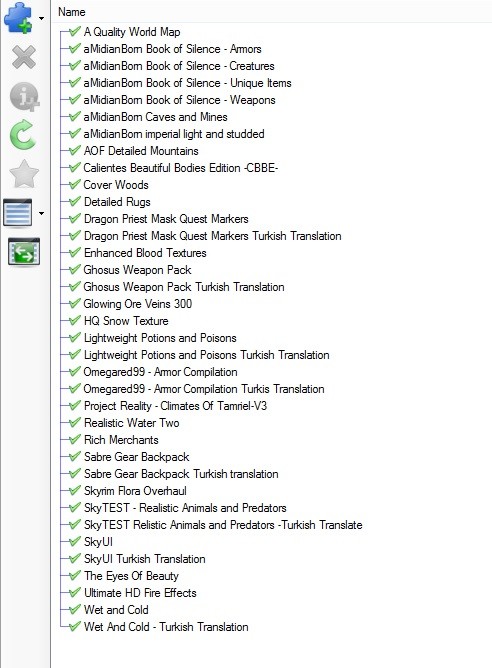The height and width of the screenshot is (668, 492).
Task: Select SkyUI Turkish Translation
Action: pos(145,559)
